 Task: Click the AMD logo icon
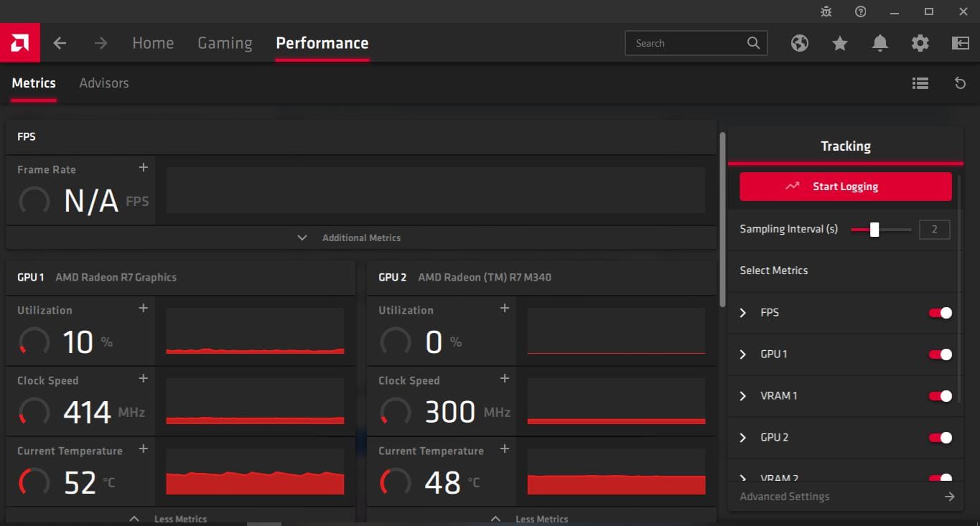[x=20, y=43]
